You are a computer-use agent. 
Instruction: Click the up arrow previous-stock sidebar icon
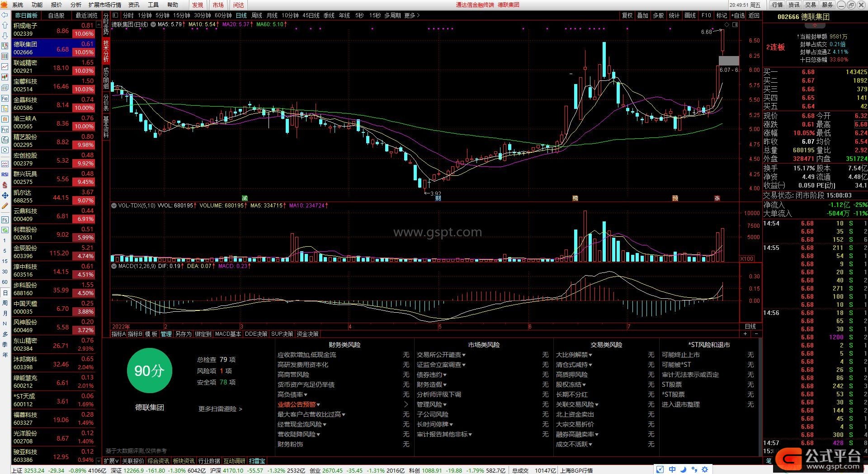point(5,25)
